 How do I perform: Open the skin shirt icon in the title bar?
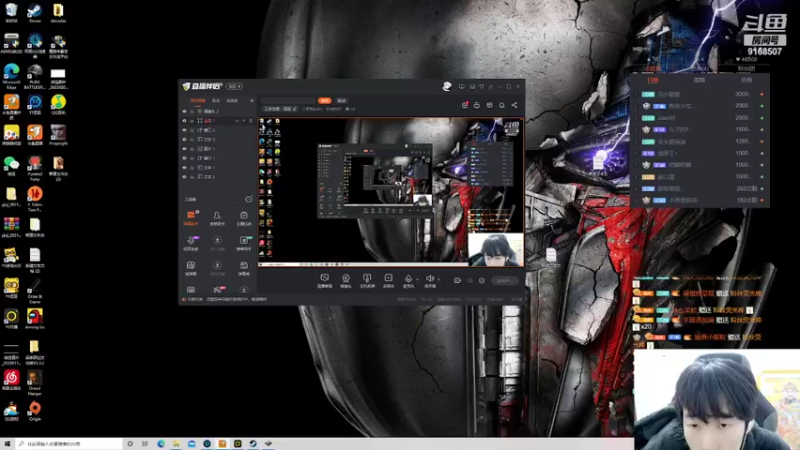[481, 87]
